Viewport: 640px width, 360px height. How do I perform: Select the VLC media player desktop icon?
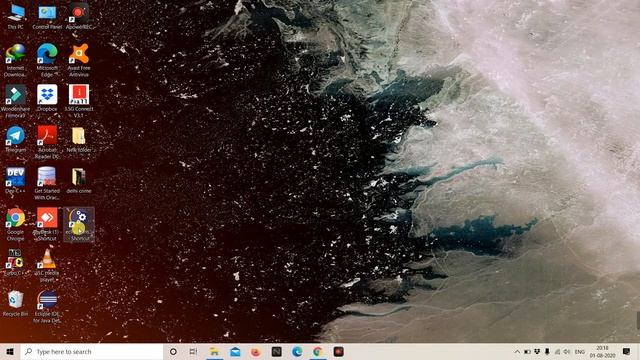(47, 265)
